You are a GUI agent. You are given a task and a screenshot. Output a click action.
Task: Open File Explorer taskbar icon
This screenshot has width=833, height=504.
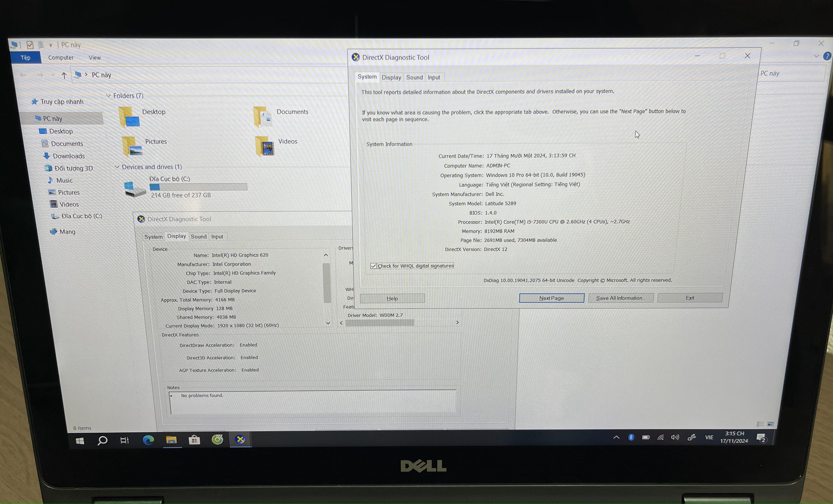tap(171, 440)
